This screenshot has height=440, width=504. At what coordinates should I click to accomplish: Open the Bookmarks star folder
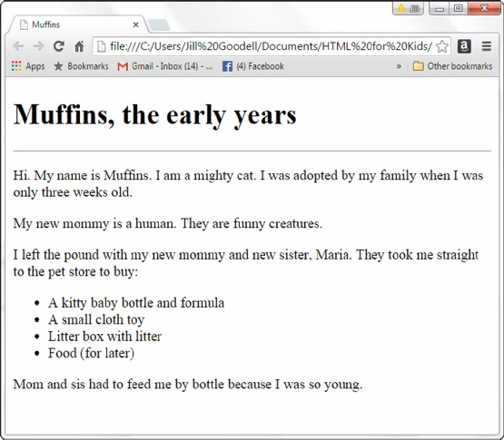81,66
